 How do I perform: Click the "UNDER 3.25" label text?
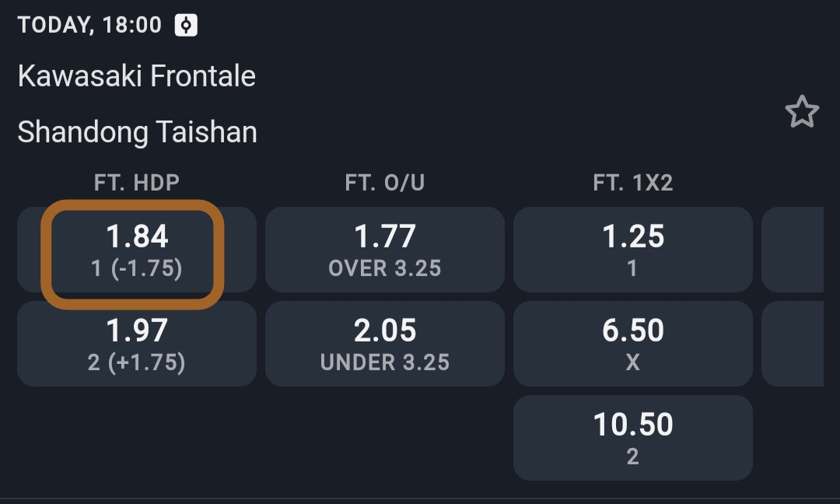(385, 362)
